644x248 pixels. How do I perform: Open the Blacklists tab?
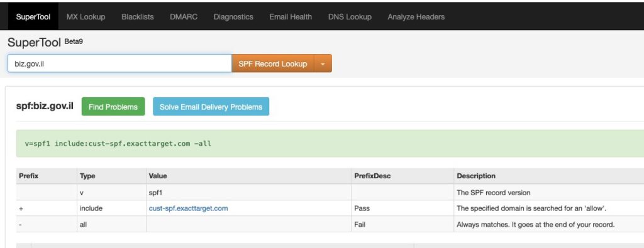138,17
